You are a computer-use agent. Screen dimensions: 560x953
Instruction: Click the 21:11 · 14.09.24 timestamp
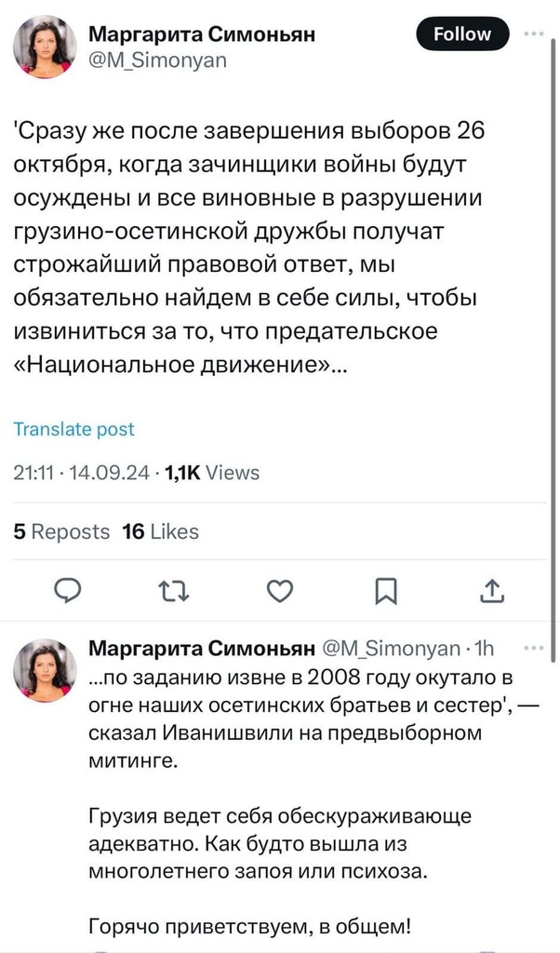pos(82,473)
